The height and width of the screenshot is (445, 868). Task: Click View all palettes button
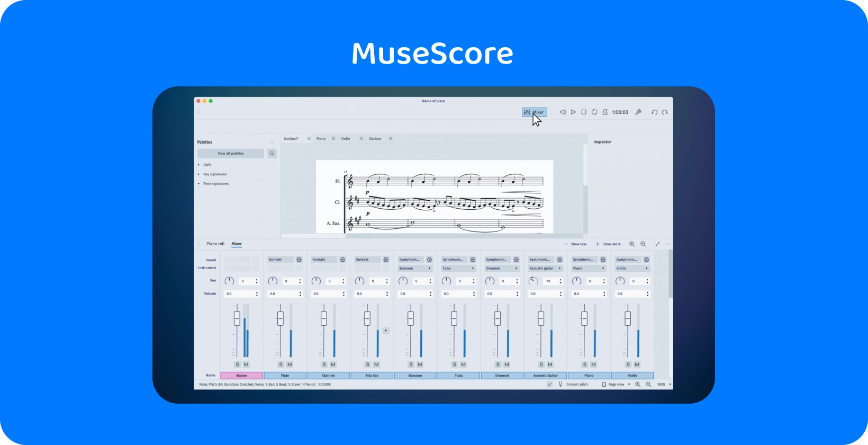[231, 154]
